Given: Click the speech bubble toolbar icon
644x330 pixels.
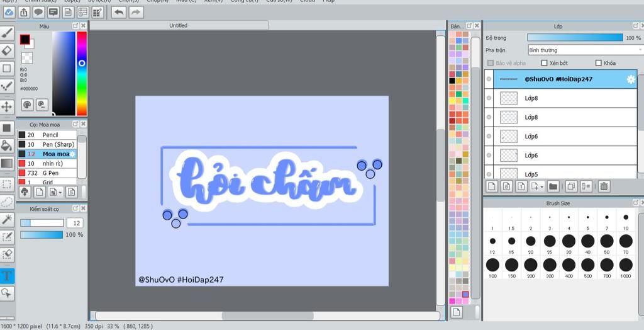Looking at the screenshot, I should 38,13.
